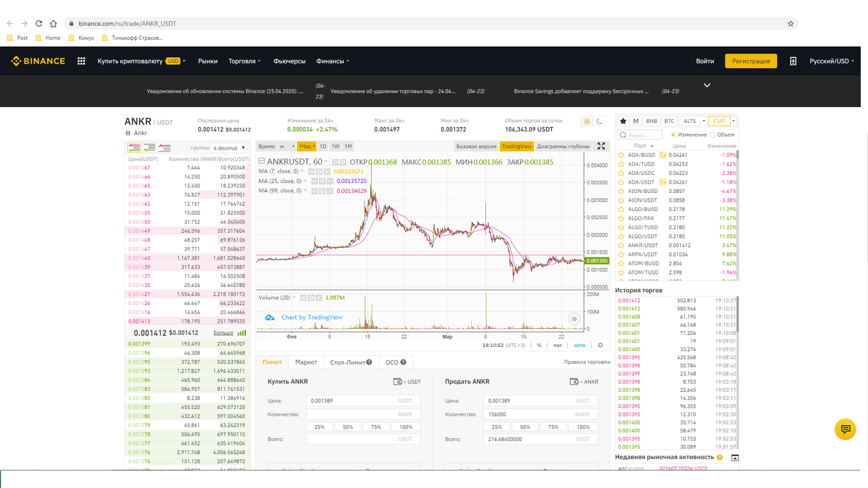Jump chart to latest bar arrow
Screen dimensions: 868x488
pos(574,318)
